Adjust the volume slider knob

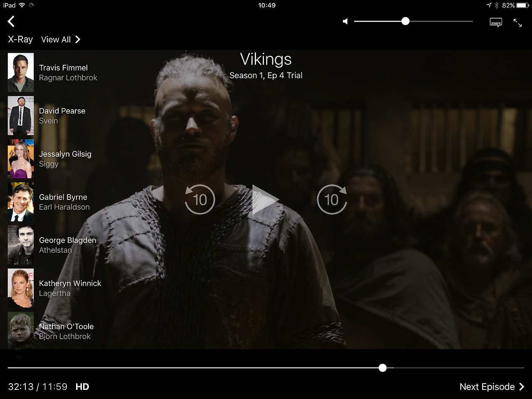coord(406,21)
